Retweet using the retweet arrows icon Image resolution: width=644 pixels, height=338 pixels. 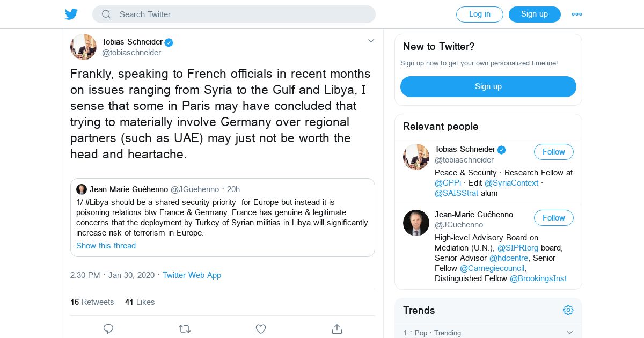[185, 329]
